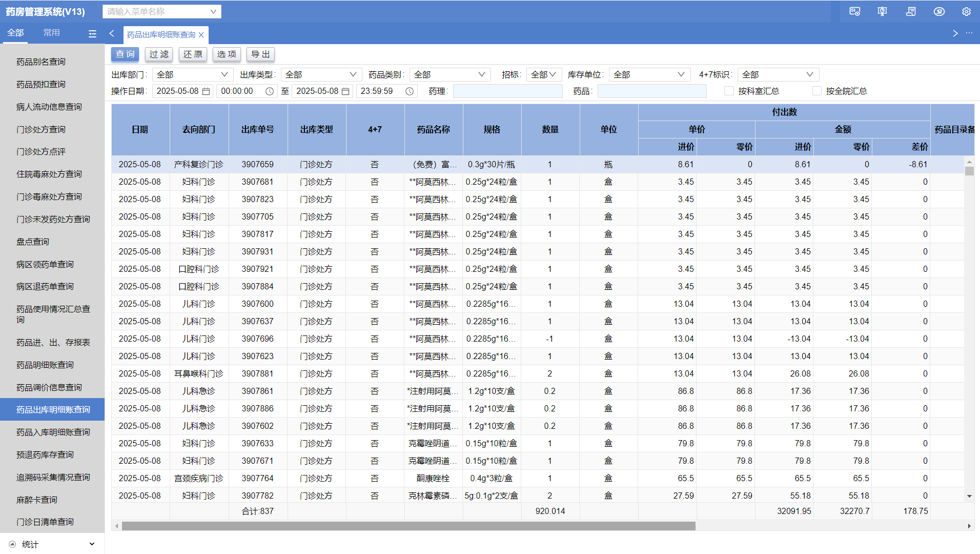980x554 pixels.
Task: Check the 按全院汇总 option
Action: [816, 91]
